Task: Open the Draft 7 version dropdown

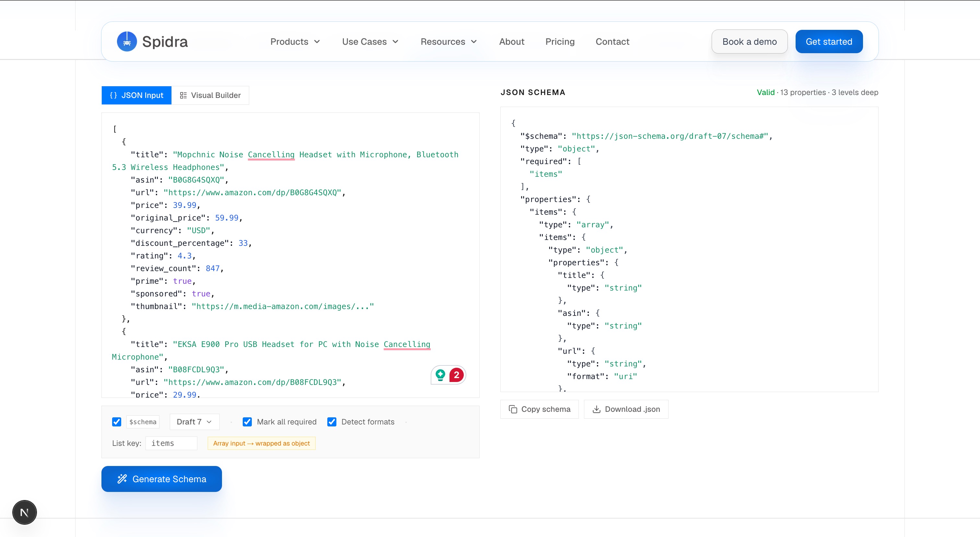Action: (x=194, y=422)
